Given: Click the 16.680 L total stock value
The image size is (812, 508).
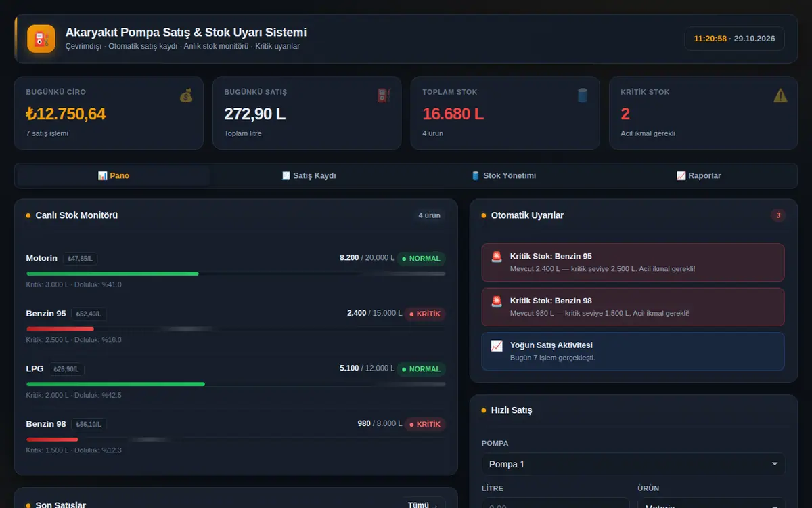Looking at the screenshot, I should pos(453,114).
